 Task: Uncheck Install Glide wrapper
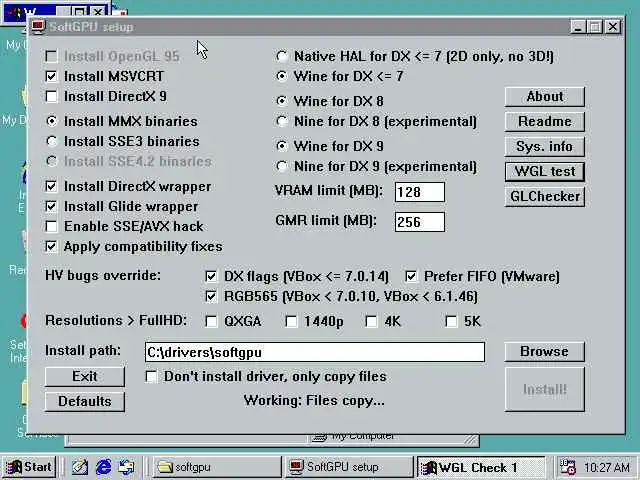(51, 207)
